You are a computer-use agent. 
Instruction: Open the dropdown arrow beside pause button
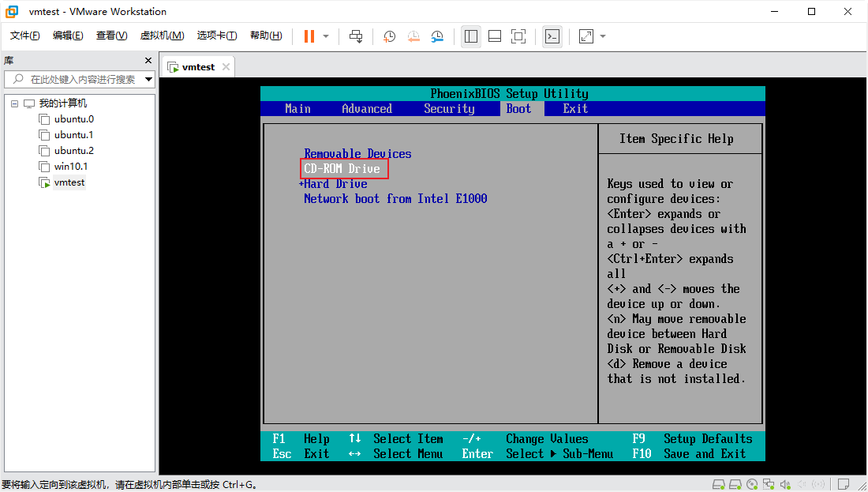pyautogui.click(x=326, y=36)
